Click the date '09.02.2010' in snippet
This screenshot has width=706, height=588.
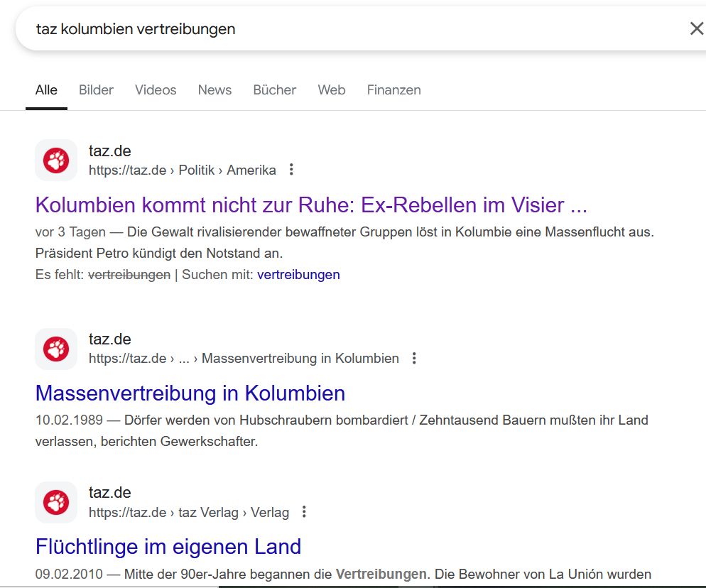[70, 574]
